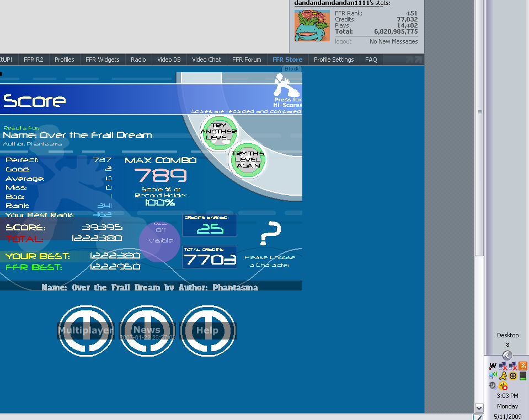Open the FFR Store tab
Viewport: 529px width, 420px height.
pyautogui.click(x=287, y=60)
